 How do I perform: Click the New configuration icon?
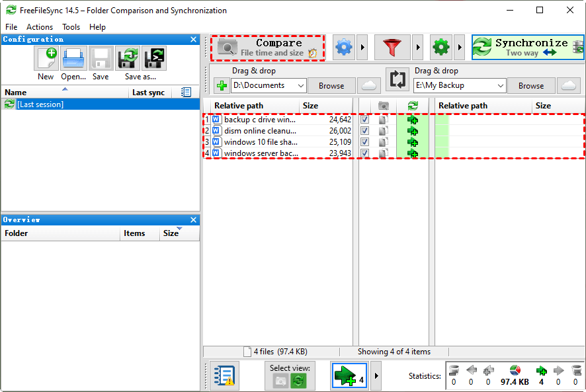pyautogui.click(x=46, y=59)
